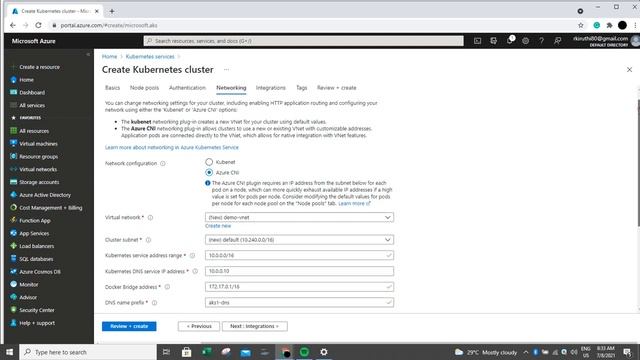Open Function App in the sidebar

point(35,220)
